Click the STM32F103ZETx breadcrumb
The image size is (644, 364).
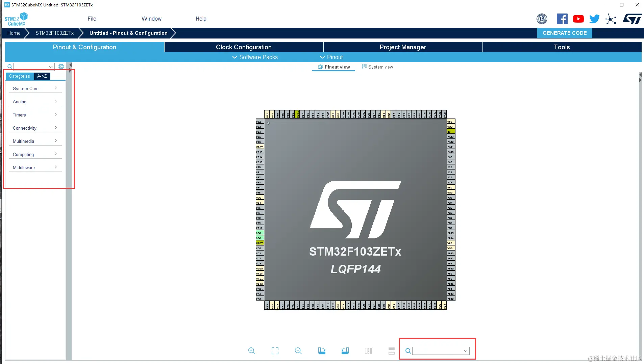coord(54,33)
